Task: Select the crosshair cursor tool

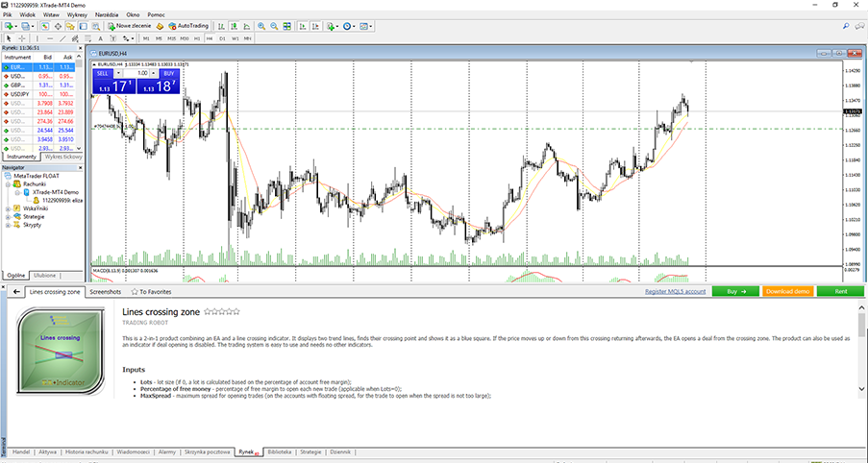Action: coord(21,38)
